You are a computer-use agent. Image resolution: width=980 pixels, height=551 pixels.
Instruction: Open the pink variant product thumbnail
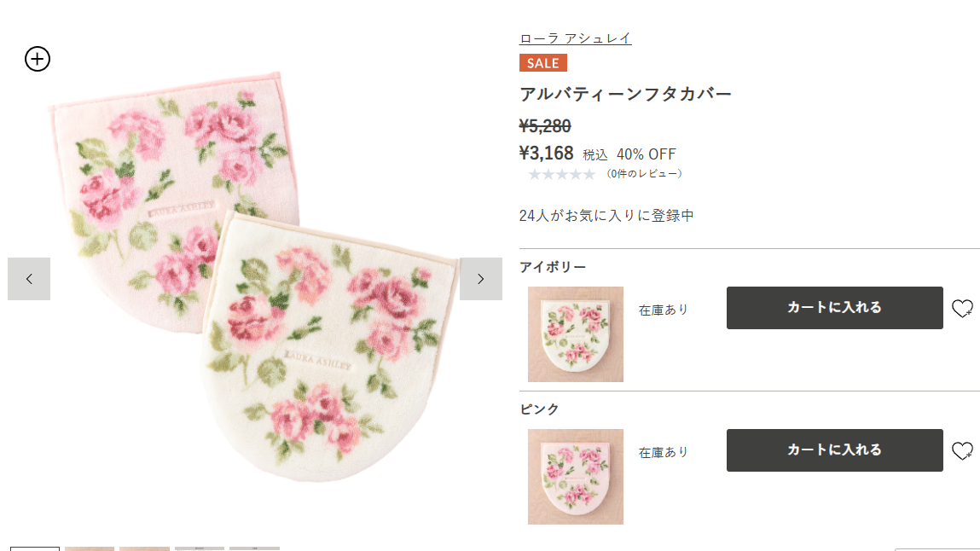[x=575, y=476]
